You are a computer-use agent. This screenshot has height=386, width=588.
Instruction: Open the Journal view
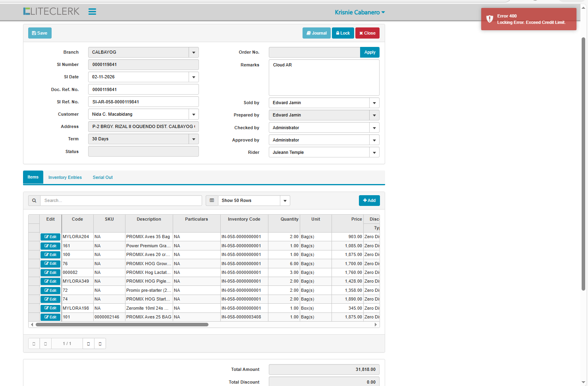(316, 33)
